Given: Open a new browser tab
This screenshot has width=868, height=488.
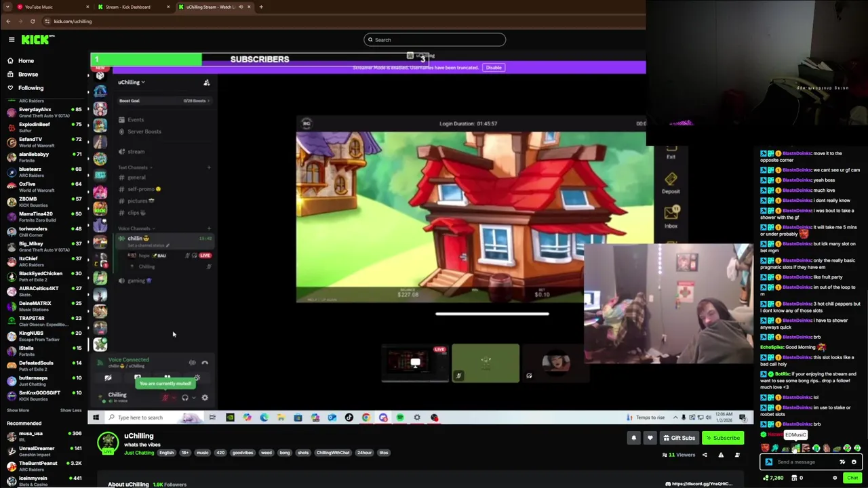Looking at the screenshot, I should point(261,7).
